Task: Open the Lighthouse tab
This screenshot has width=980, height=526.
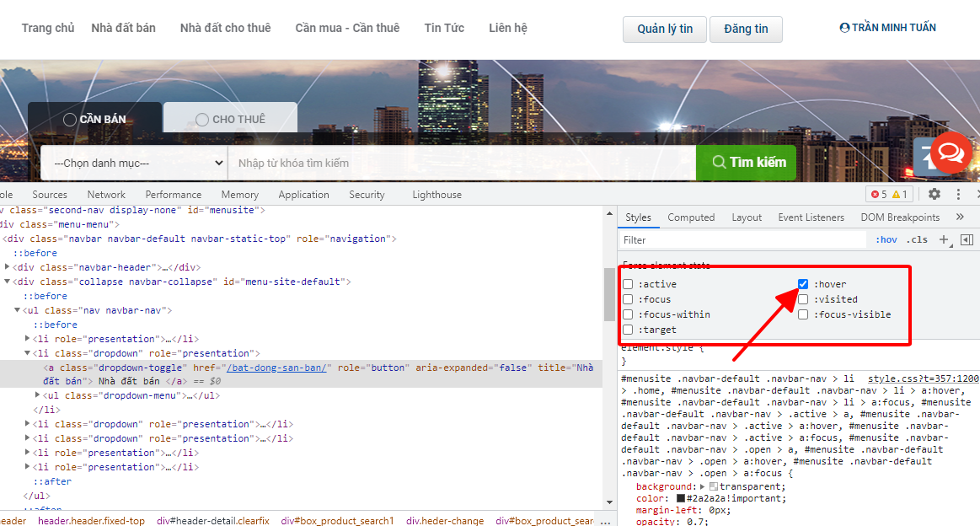Action: [x=436, y=195]
